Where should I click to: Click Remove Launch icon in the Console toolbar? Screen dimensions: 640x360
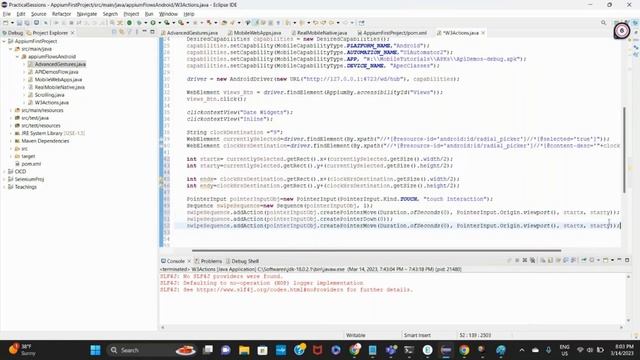(525, 260)
